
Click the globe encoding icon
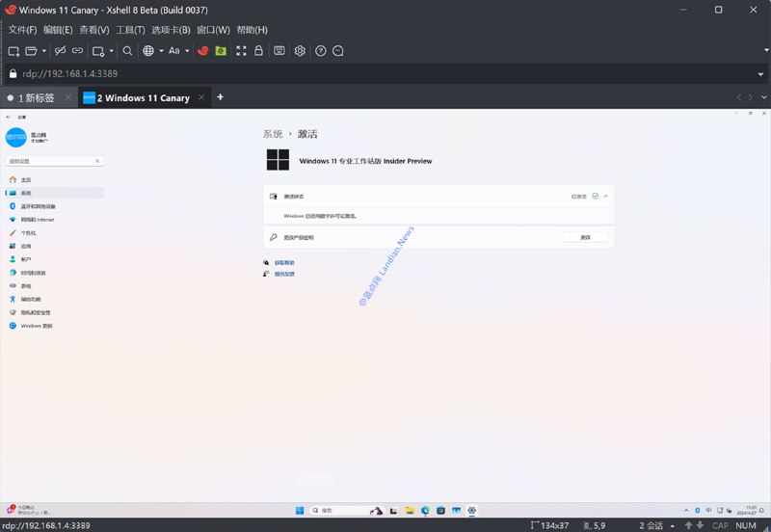coord(148,51)
